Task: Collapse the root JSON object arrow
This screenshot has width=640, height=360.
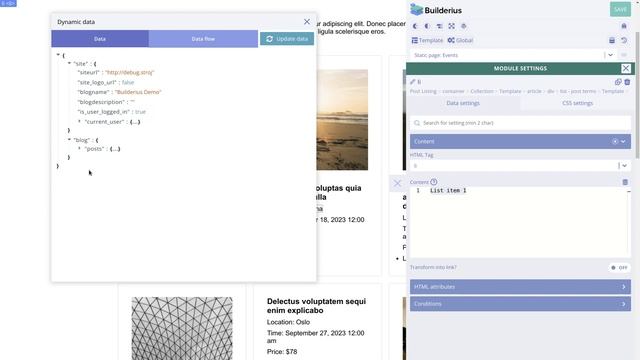Action: [x=58, y=54]
